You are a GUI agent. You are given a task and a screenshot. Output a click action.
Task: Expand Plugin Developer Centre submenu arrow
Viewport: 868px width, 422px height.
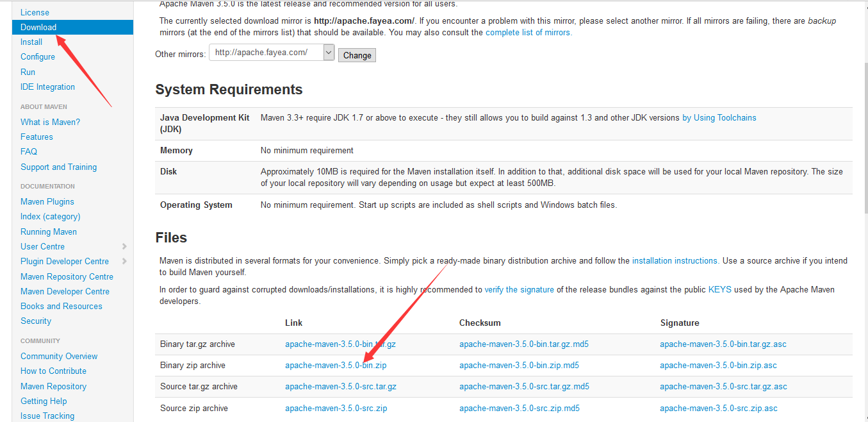(x=124, y=261)
